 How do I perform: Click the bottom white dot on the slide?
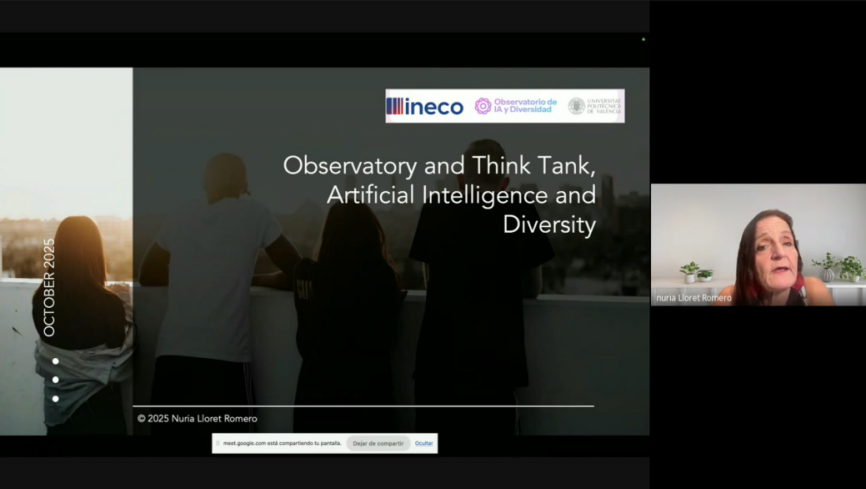coord(55,399)
